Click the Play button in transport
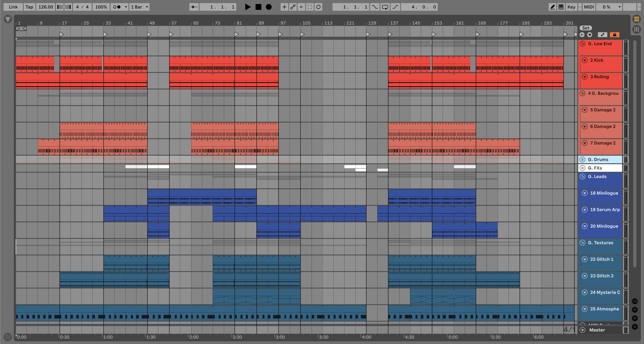This screenshot has height=344, width=644. coord(247,7)
